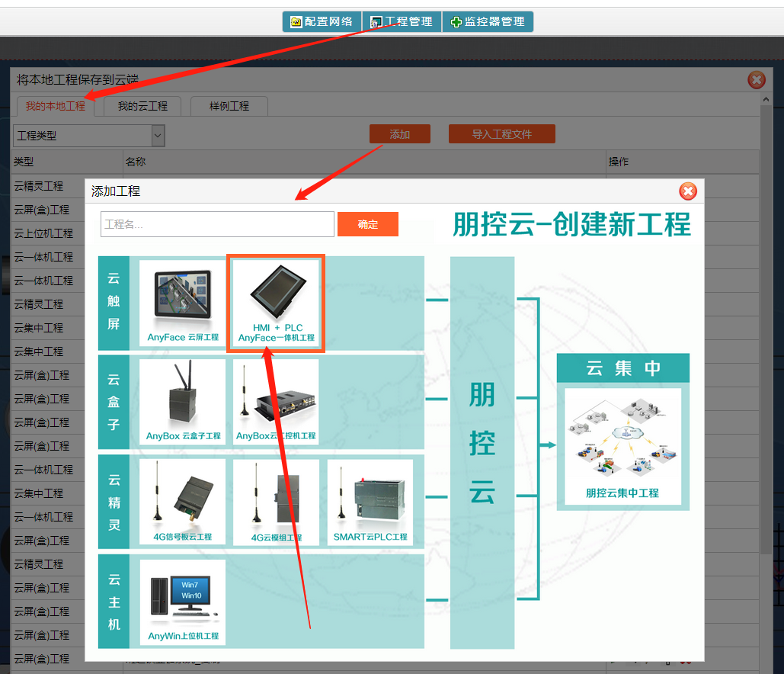Viewport: 784px width, 674px height.
Task: Open 配置网络 in the top toolbar
Action: 322,21
